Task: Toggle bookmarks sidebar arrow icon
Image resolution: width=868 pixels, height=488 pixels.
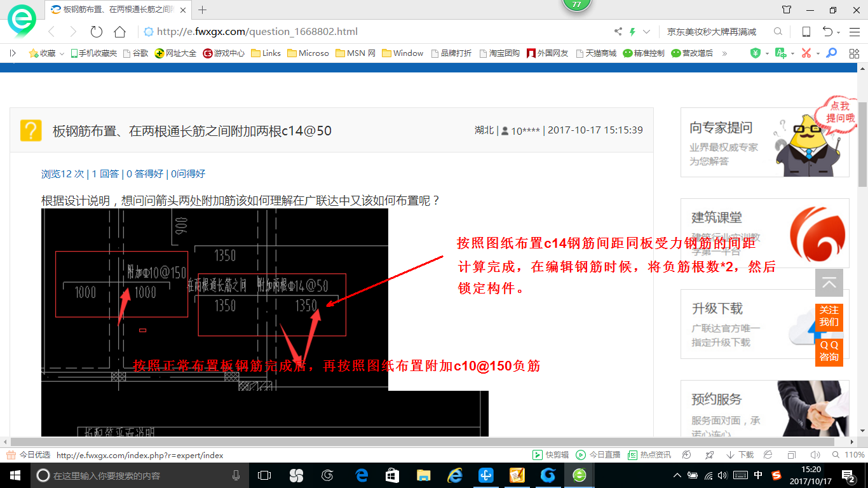Action: pyautogui.click(x=13, y=53)
